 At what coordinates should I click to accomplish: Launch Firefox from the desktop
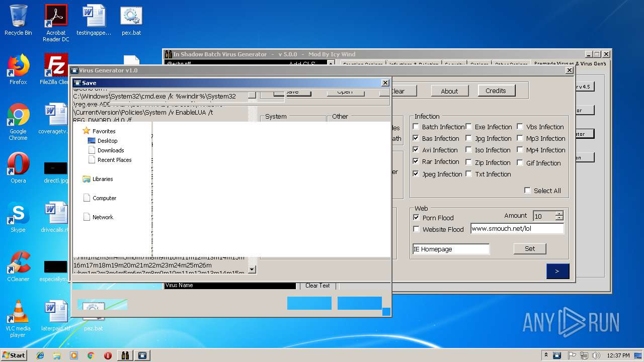point(18,69)
